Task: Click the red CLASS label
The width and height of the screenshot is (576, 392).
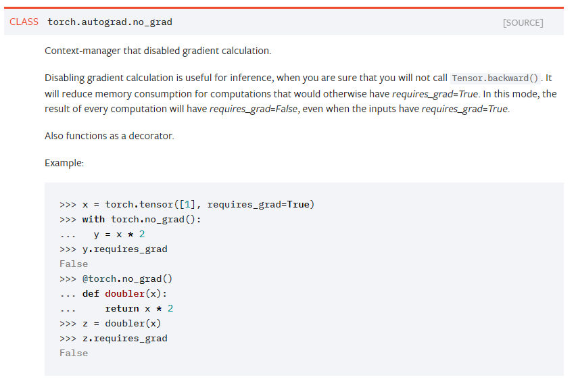Action: [x=24, y=22]
